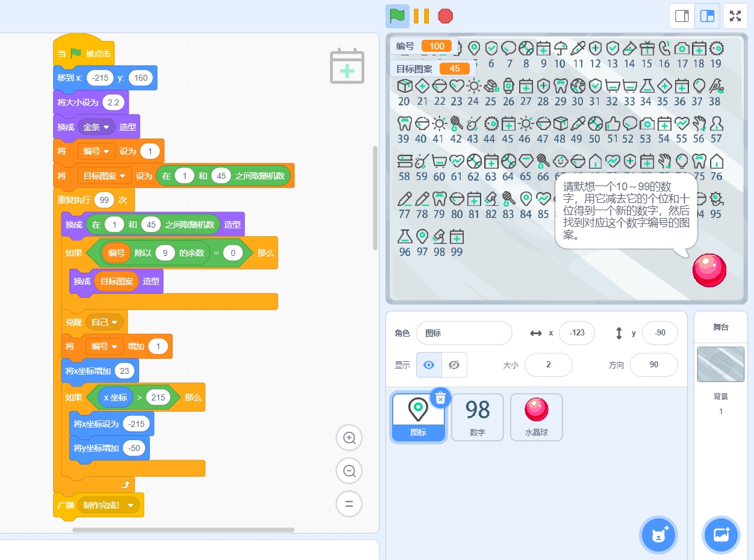Edit the sprite direction field 方向

654,365
